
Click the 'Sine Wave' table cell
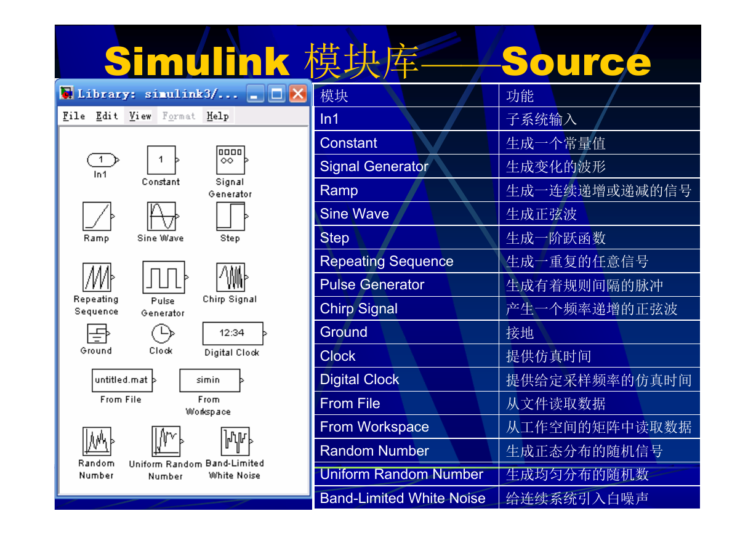tap(406, 214)
